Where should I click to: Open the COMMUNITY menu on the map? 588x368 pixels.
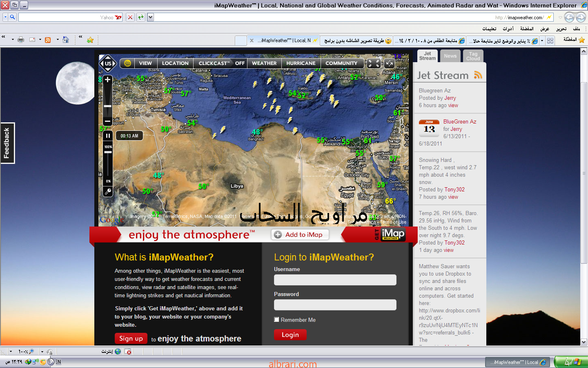coord(341,63)
